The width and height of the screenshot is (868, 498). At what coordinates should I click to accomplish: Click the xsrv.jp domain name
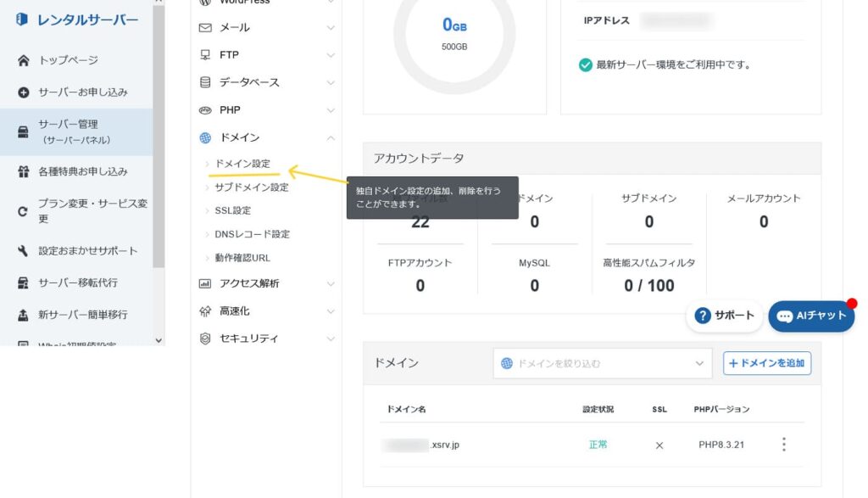pos(420,445)
